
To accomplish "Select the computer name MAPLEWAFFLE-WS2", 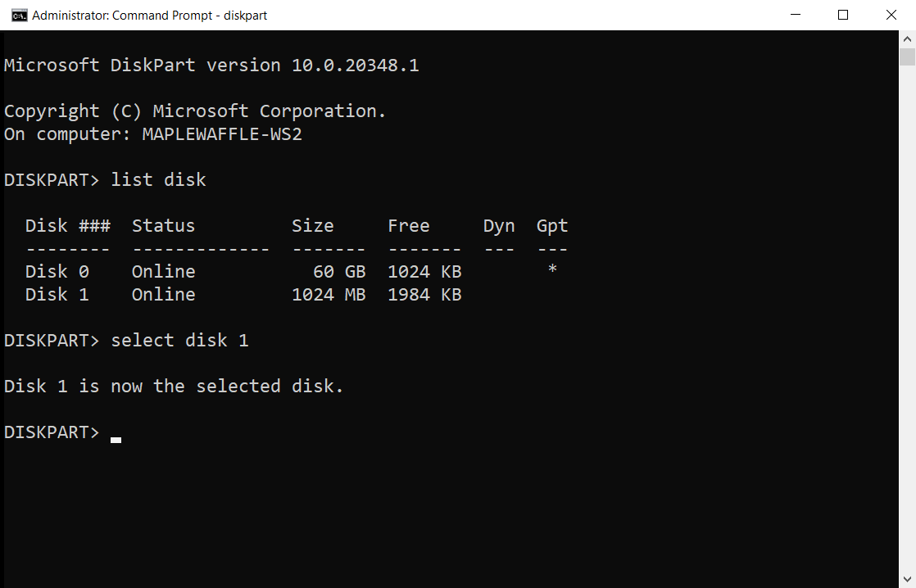I will pos(222,133).
